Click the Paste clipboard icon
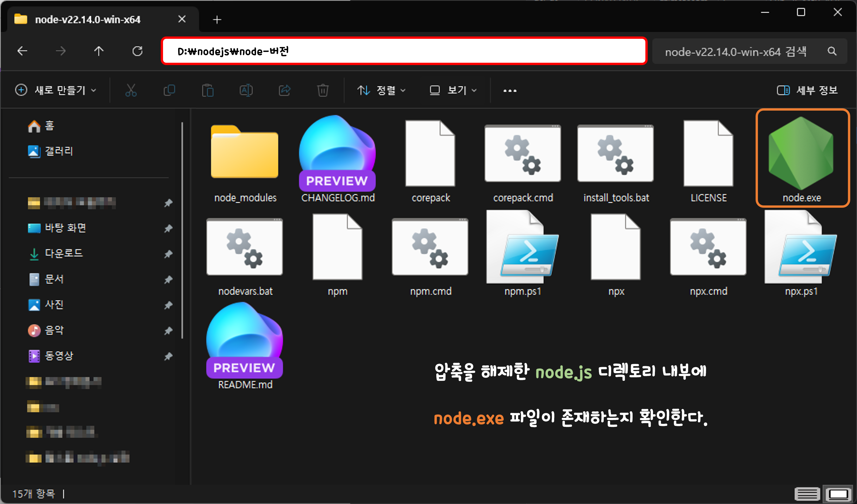The height and width of the screenshot is (504, 857). pyautogui.click(x=207, y=90)
